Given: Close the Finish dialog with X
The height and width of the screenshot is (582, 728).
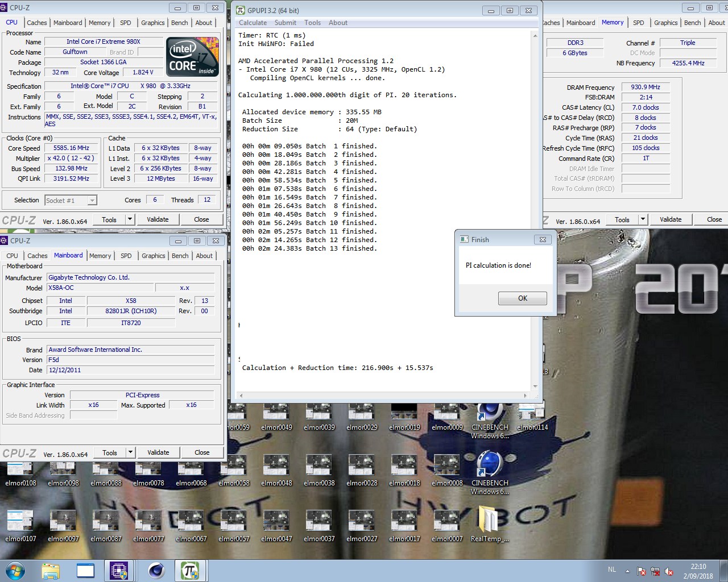Looking at the screenshot, I should [x=543, y=239].
